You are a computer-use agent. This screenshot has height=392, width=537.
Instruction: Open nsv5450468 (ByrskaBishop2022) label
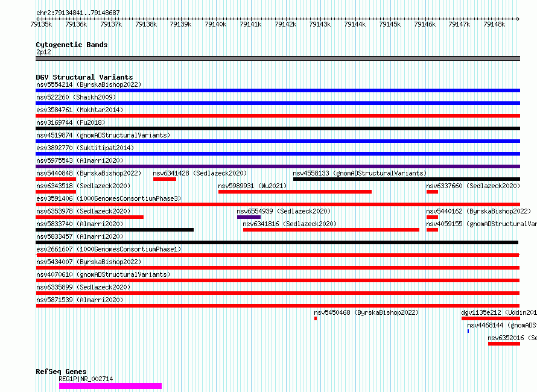point(366,312)
